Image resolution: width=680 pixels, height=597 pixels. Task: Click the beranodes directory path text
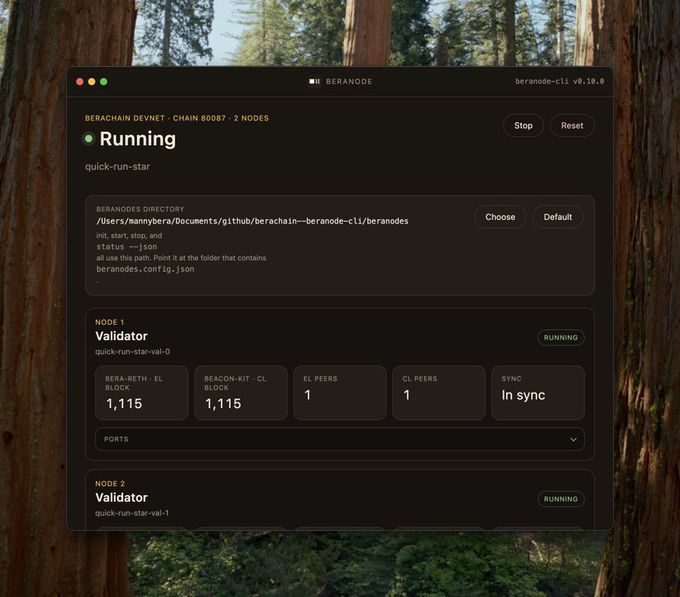click(x=252, y=221)
